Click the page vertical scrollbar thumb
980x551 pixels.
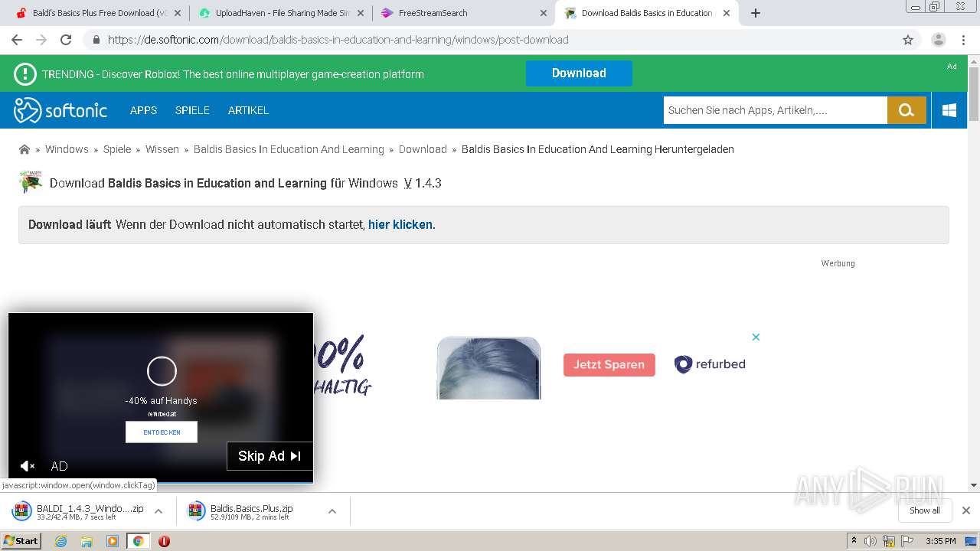click(974, 94)
